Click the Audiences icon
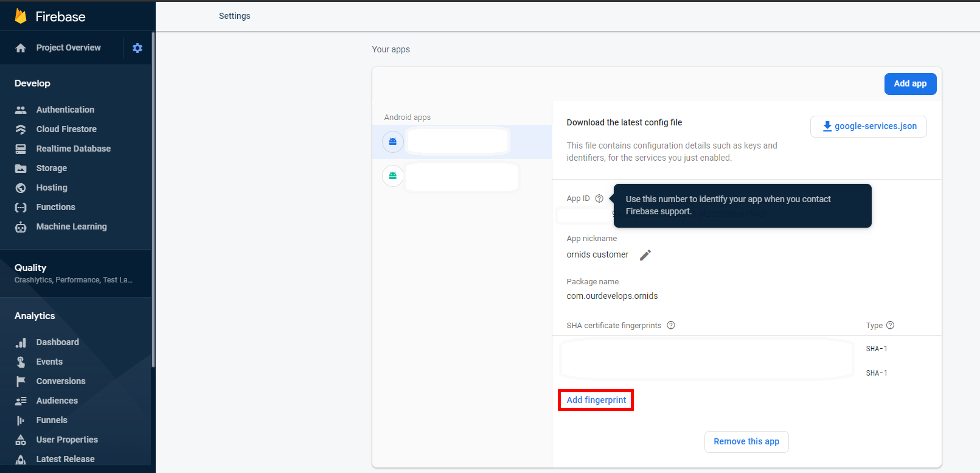The width and height of the screenshot is (980, 473). tap(21, 401)
